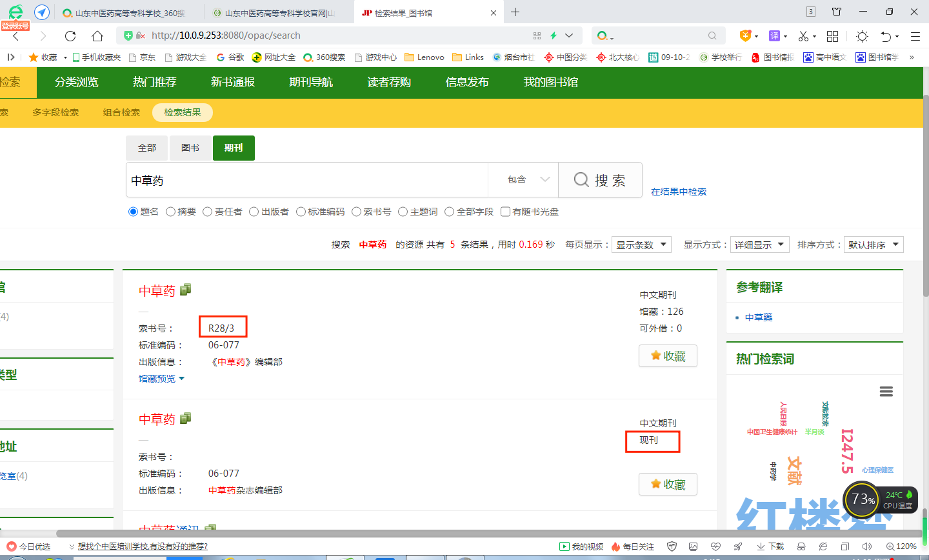Enable the 有随书光盘 checkbox
This screenshot has width=929, height=560.
click(506, 212)
